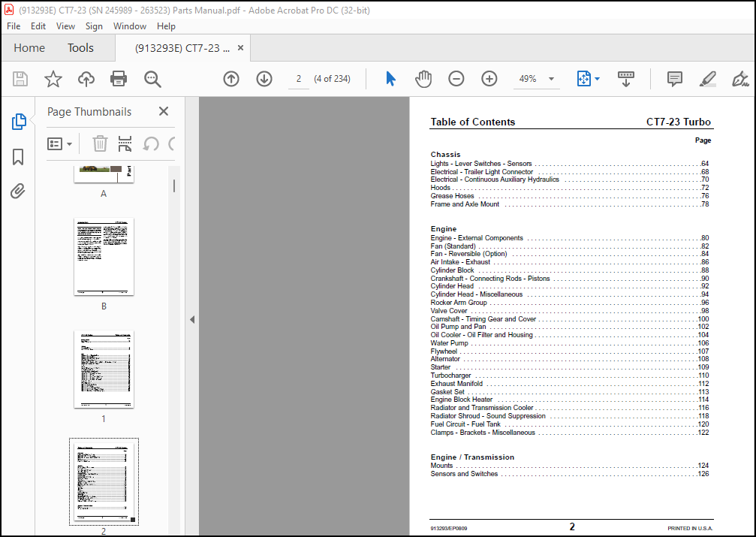This screenshot has width=756, height=537.
Task: Open the Edit menu
Action: pos(38,26)
